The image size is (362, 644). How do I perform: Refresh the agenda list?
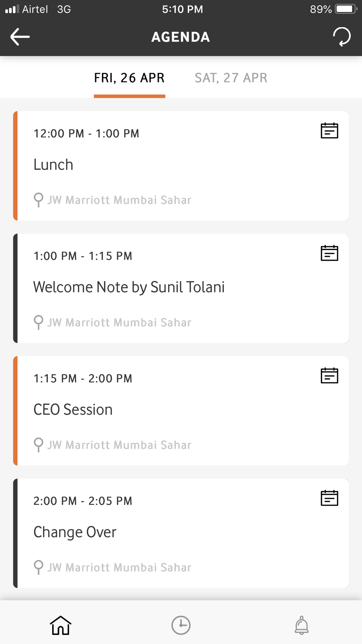342,37
